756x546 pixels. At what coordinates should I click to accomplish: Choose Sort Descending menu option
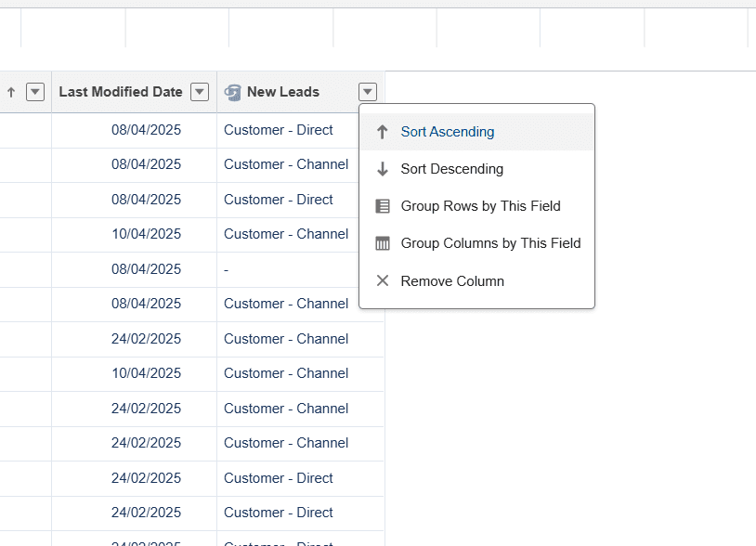click(x=476, y=169)
